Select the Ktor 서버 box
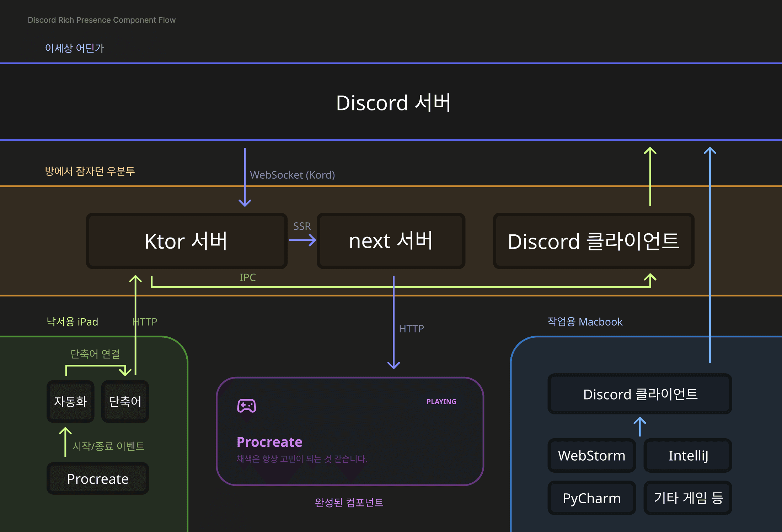Screen dimensions: 782x532 (187, 241)
